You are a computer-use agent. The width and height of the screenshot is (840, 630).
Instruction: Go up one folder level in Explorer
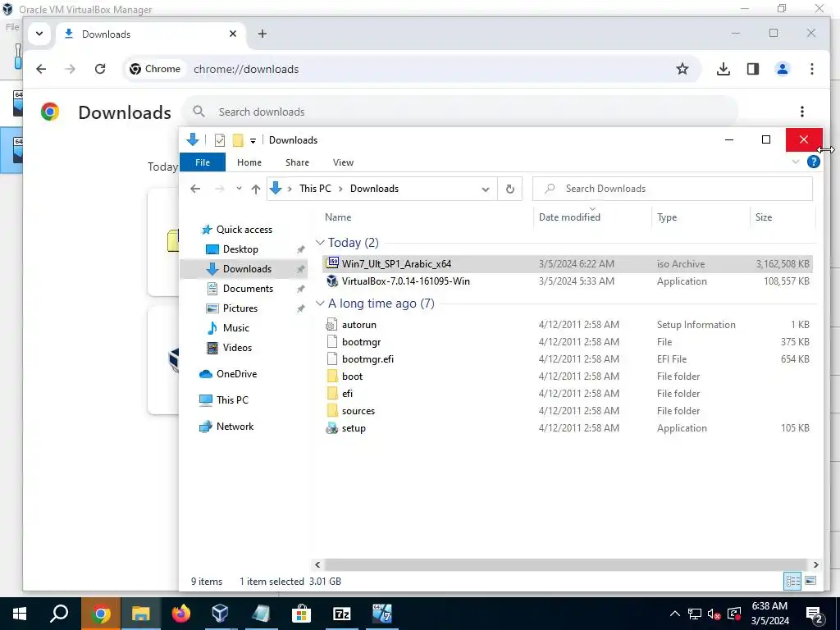(x=256, y=189)
